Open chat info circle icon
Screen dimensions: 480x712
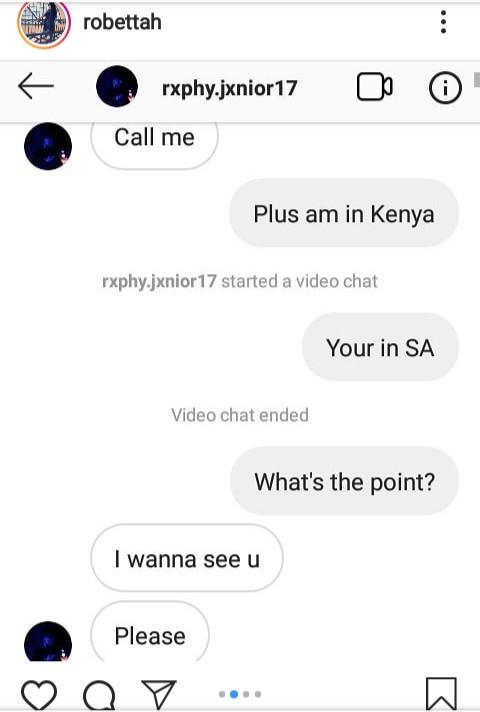[x=445, y=87]
